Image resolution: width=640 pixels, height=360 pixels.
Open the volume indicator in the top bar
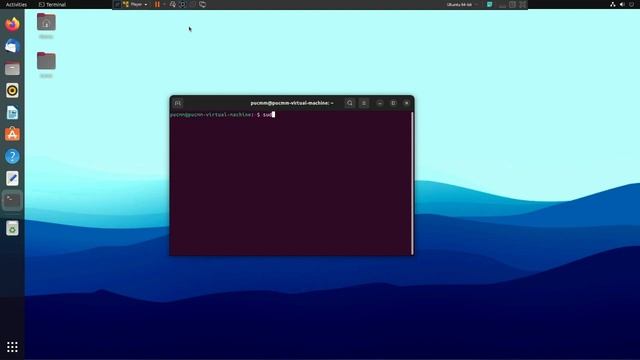(622, 4)
